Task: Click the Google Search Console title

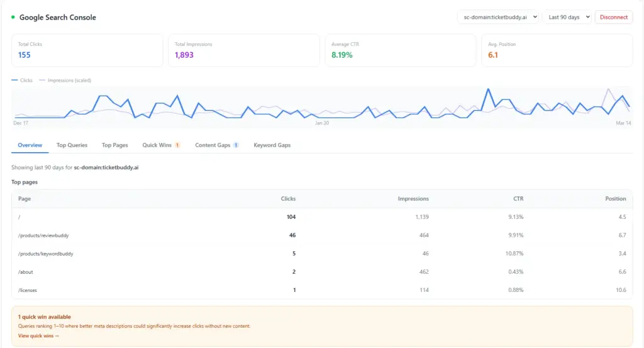Action: pyautogui.click(x=57, y=17)
